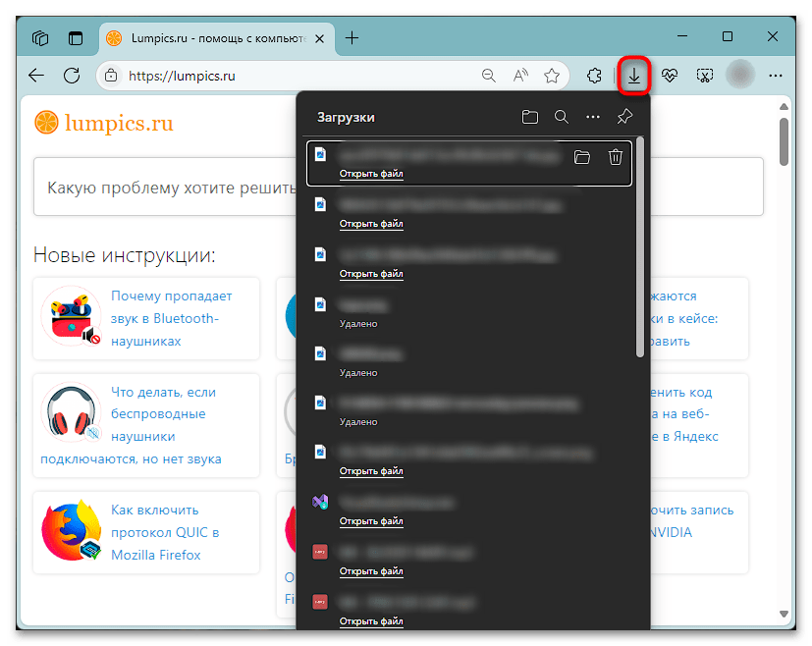Open Settings and more ellipsis menu

(x=776, y=76)
